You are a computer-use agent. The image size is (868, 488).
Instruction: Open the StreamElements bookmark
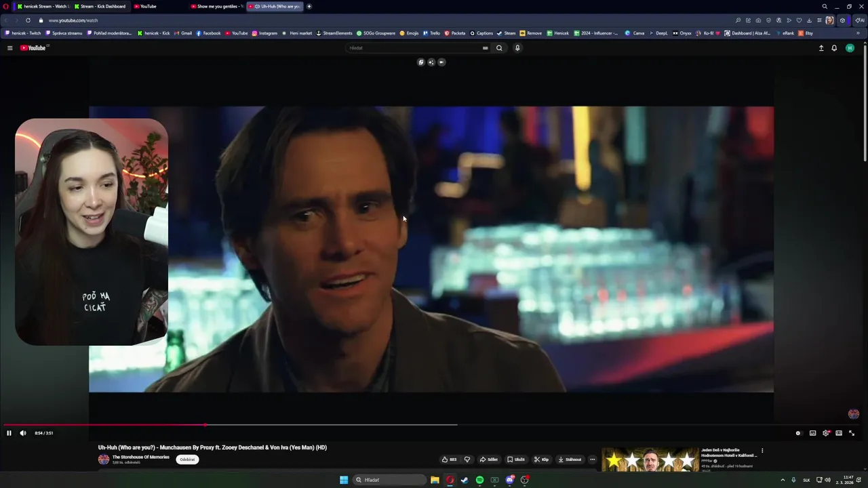334,33
